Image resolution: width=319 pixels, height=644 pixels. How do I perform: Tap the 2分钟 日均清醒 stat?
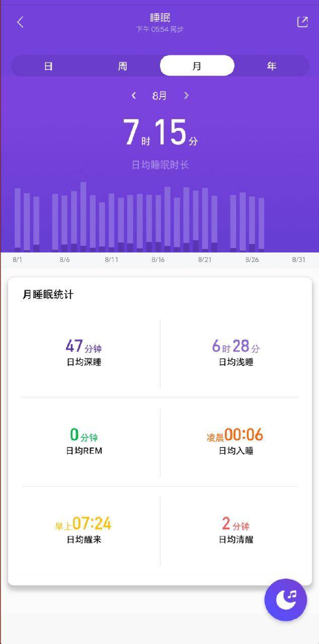tap(236, 530)
